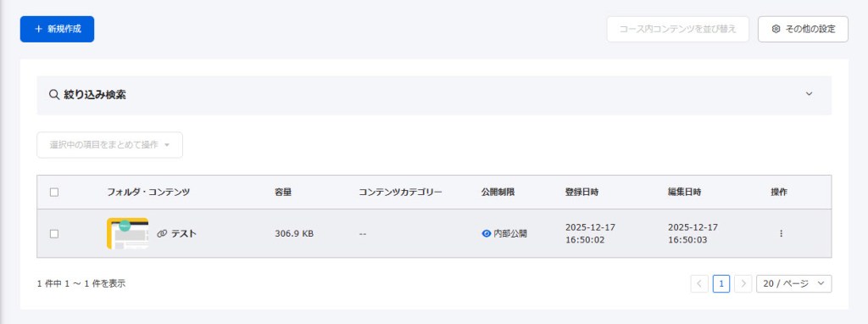
Task: Click the テスト content name
Action: pyautogui.click(x=183, y=234)
